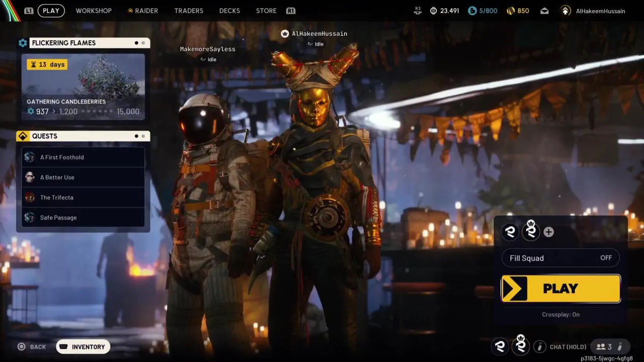This screenshot has width=644, height=362.
Task: Click the FLICKERING FLAMES header title
Action: pos(64,43)
